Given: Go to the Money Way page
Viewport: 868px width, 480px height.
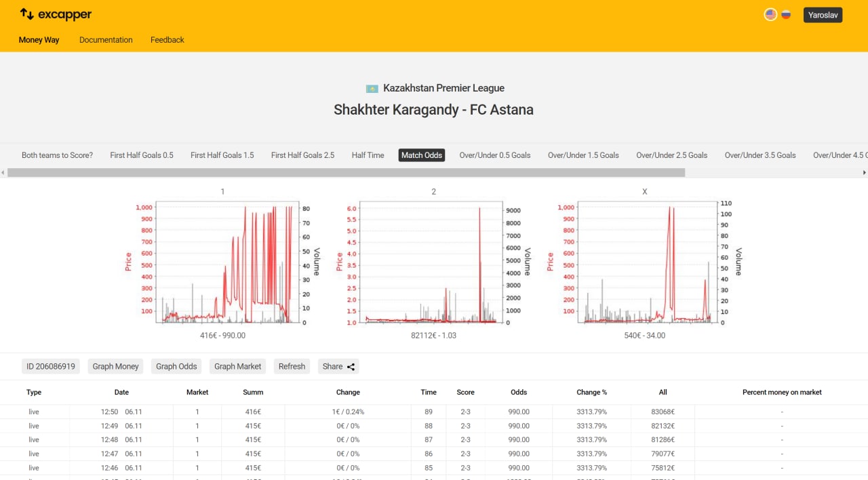Looking at the screenshot, I should 39,40.
